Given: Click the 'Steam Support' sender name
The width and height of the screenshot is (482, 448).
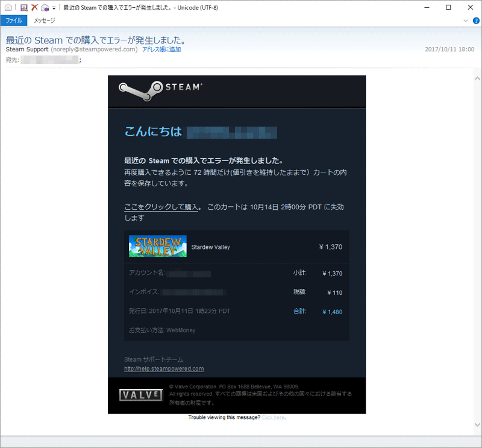Looking at the screenshot, I should coord(27,49).
